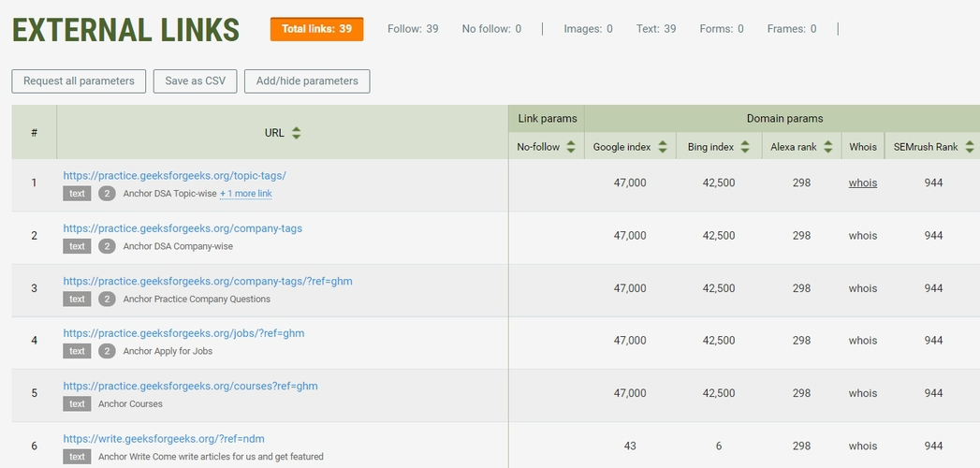Sort by Google index arrows

[x=663, y=147]
